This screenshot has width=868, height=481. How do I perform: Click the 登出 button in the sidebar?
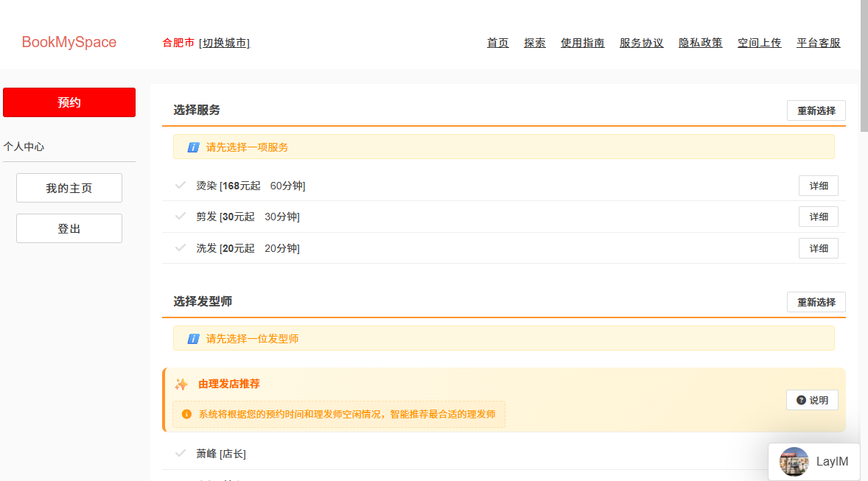coord(69,228)
